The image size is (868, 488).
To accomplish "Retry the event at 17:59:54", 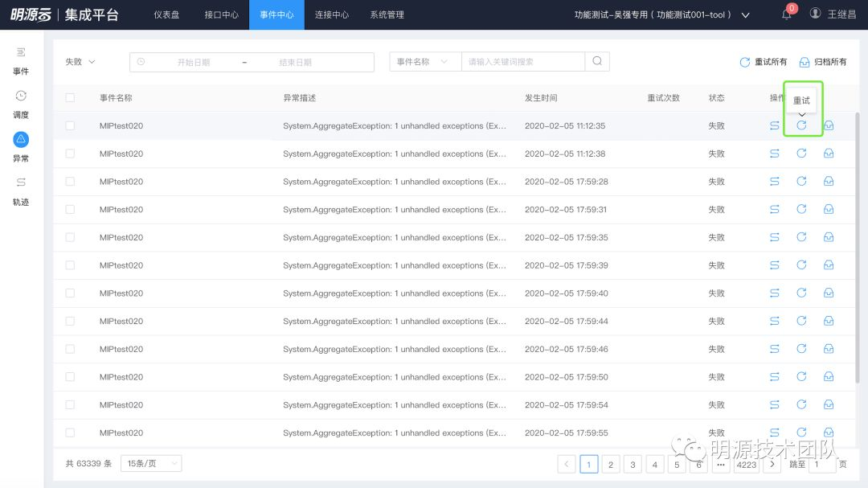I will pyautogui.click(x=801, y=405).
